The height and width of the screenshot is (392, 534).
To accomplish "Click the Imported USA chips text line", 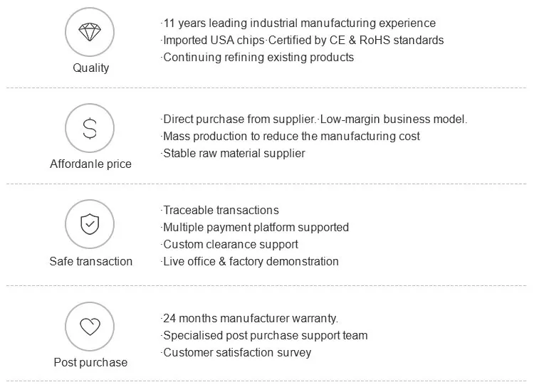I will coord(303,41).
